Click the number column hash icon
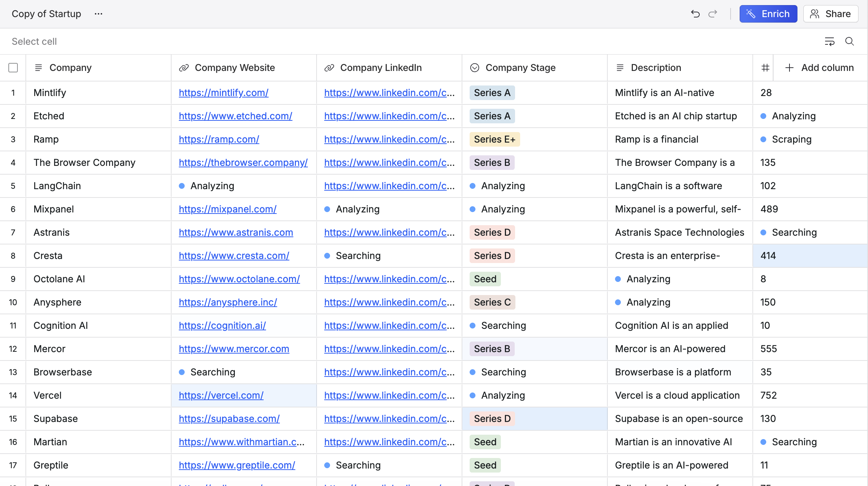Screen dimensions: 868x486 pos(765,68)
